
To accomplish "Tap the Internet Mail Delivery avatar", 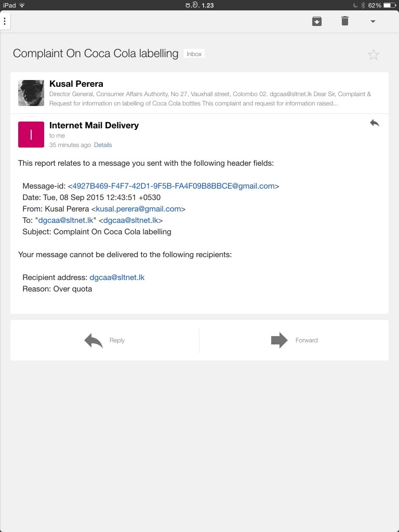I will pyautogui.click(x=31, y=135).
